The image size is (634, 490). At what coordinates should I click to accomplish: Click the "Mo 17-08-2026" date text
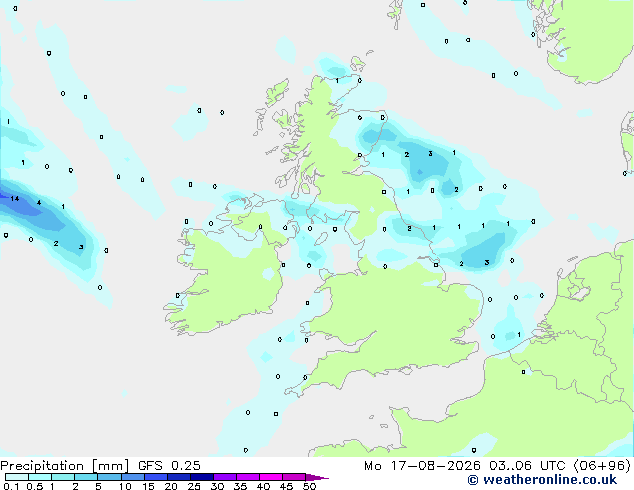coord(423,466)
